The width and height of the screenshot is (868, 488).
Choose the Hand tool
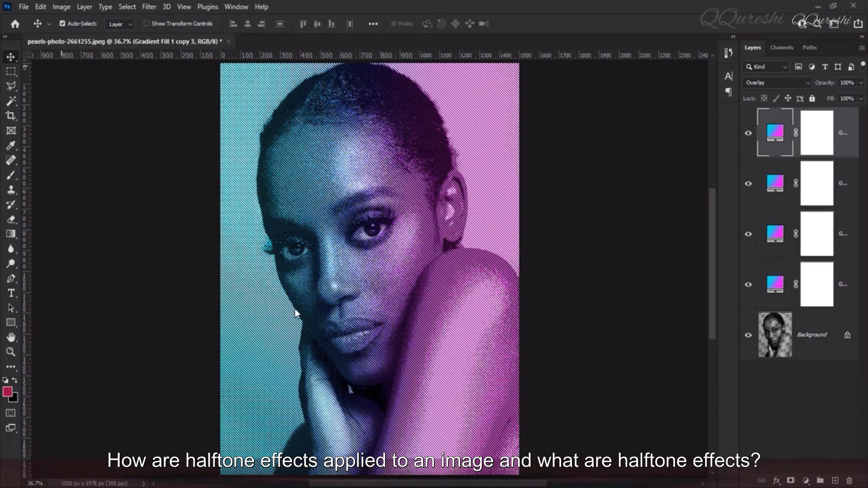11,337
